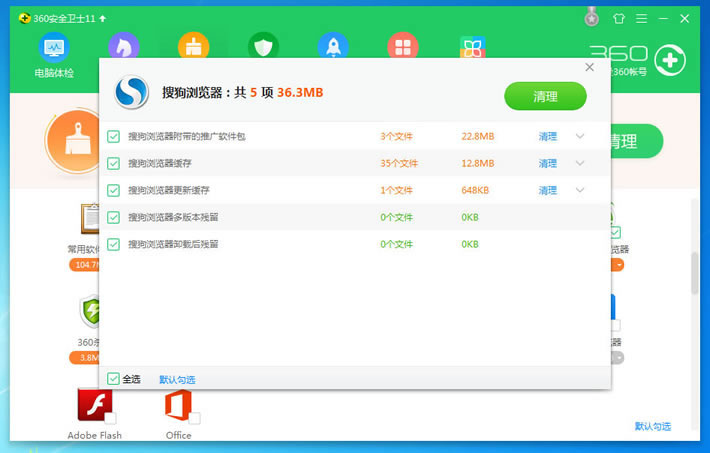Click the 360 account plus icon
The height and width of the screenshot is (453, 710).
click(x=670, y=60)
